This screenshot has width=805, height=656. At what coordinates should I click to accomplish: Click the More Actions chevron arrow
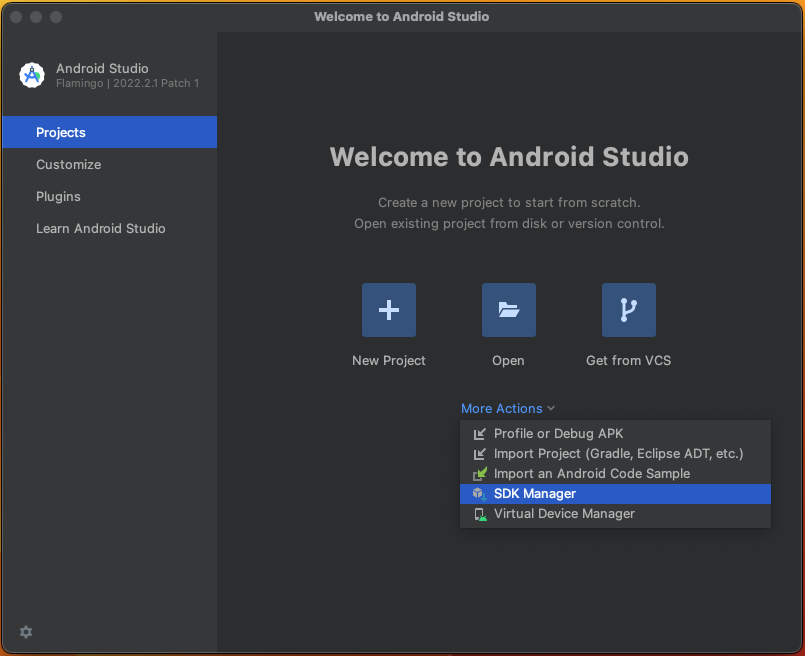pos(551,409)
